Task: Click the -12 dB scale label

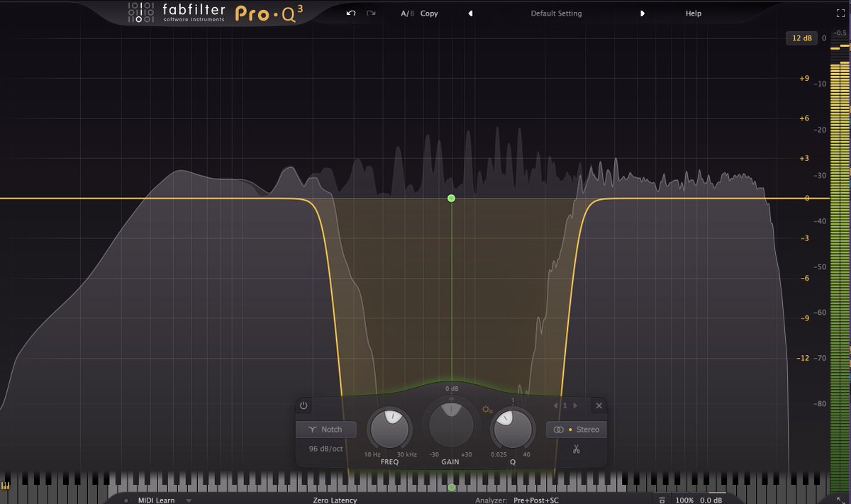Action: 801,358
